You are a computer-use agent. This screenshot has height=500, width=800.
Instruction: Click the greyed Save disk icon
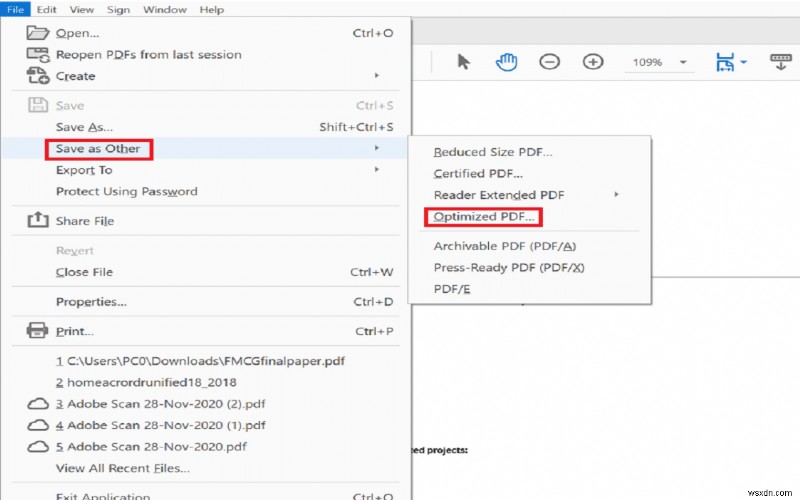(38, 106)
